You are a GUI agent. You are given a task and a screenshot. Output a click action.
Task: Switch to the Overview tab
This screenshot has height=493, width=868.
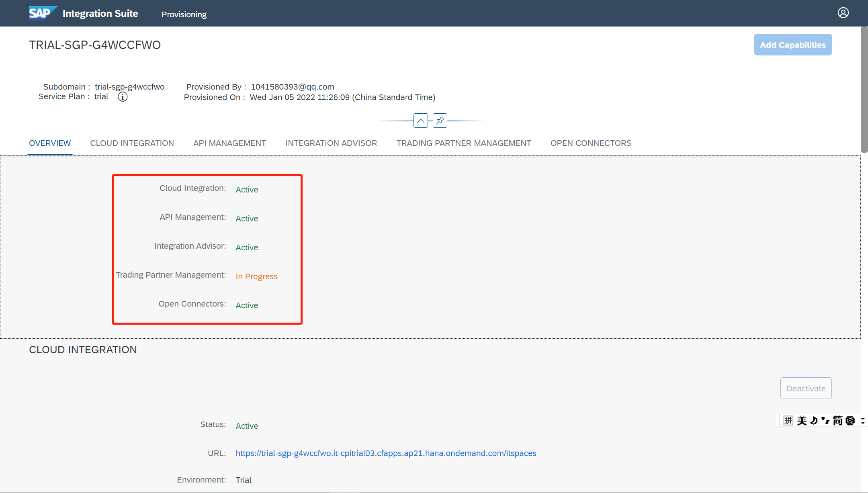coord(50,143)
